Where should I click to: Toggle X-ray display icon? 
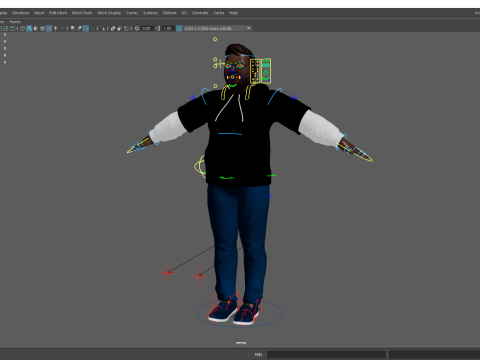tap(113, 28)
